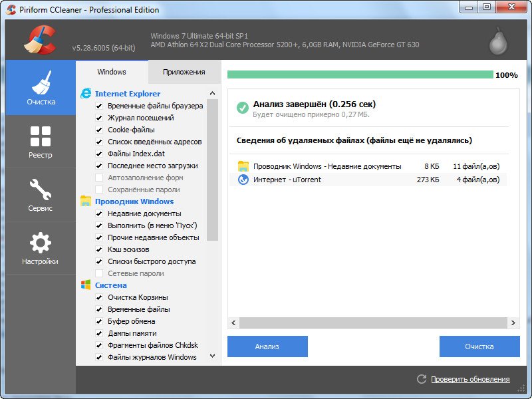Toggle Выполнить (в меню 'Пуск') checkbox
This screenshot has width=532, height=399.
click(99, 225)
